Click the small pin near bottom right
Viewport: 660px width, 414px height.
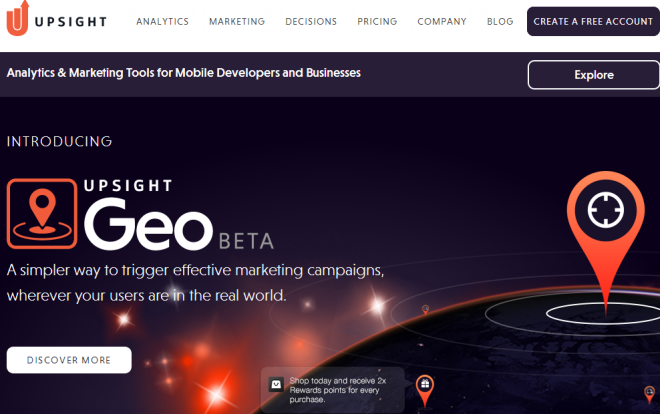[x=649, y=395]
